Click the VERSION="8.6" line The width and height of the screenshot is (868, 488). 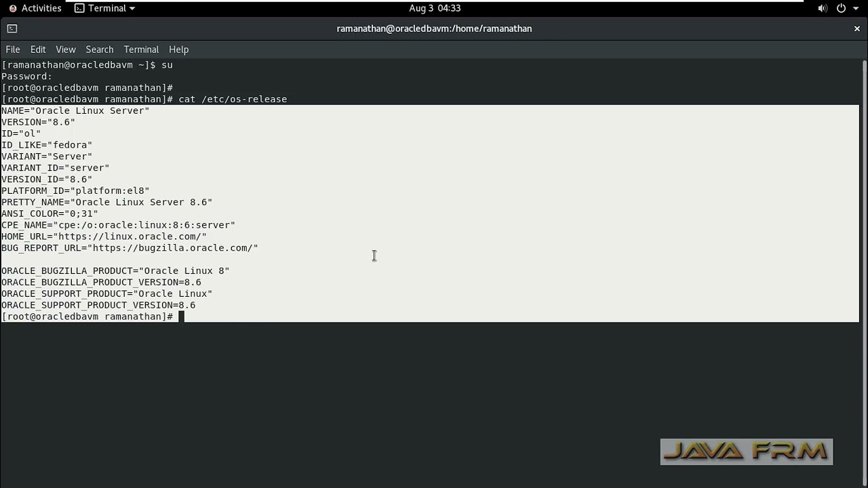click(38, 122)
